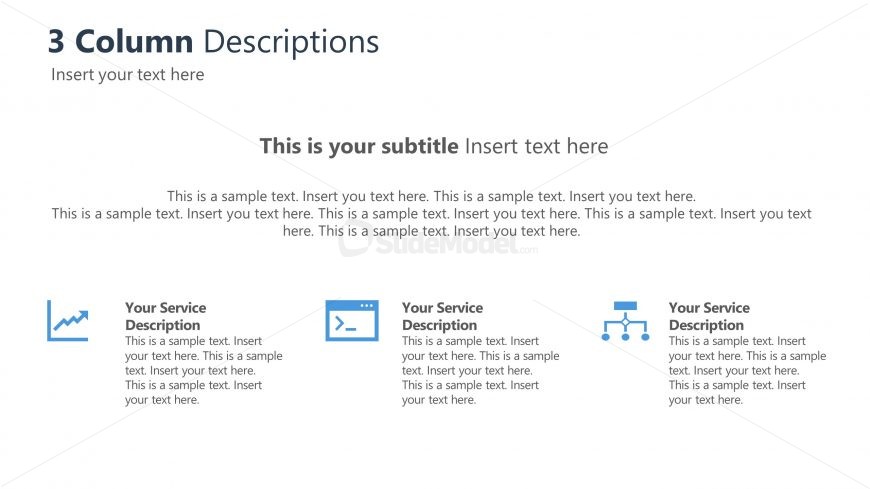
Task: Click the first column 'Your Service Description' heading
Action: coord(165,316)
